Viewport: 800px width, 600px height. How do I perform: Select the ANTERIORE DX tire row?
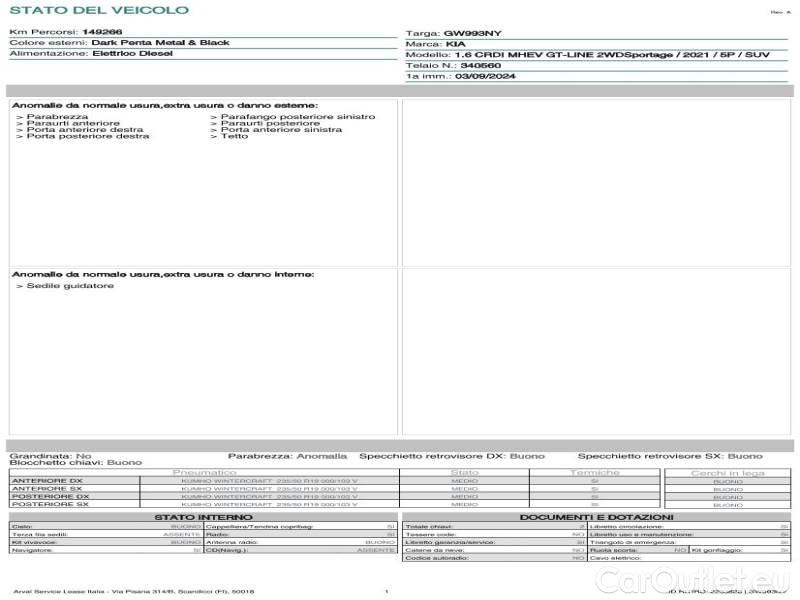[x=47, y=481]
